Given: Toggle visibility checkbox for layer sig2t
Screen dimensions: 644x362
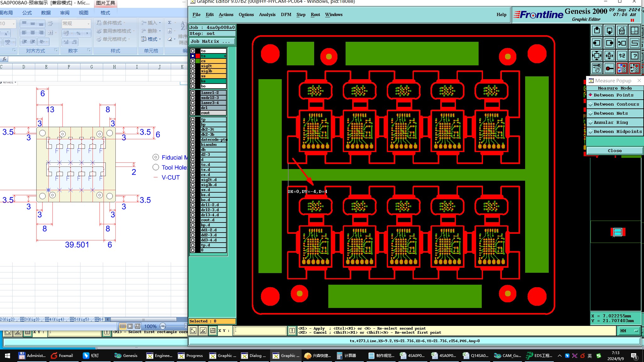Looking at the screenshot, I should point(193,66).
